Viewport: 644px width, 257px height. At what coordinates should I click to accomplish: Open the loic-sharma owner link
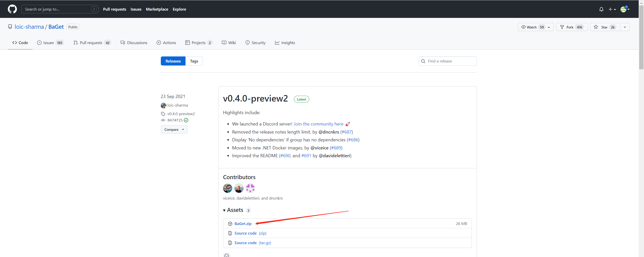[x=29, y=27]
